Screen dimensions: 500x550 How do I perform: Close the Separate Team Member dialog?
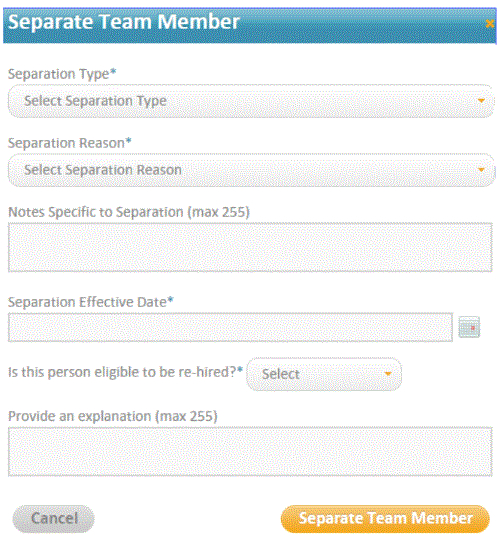tap(490, 24)
